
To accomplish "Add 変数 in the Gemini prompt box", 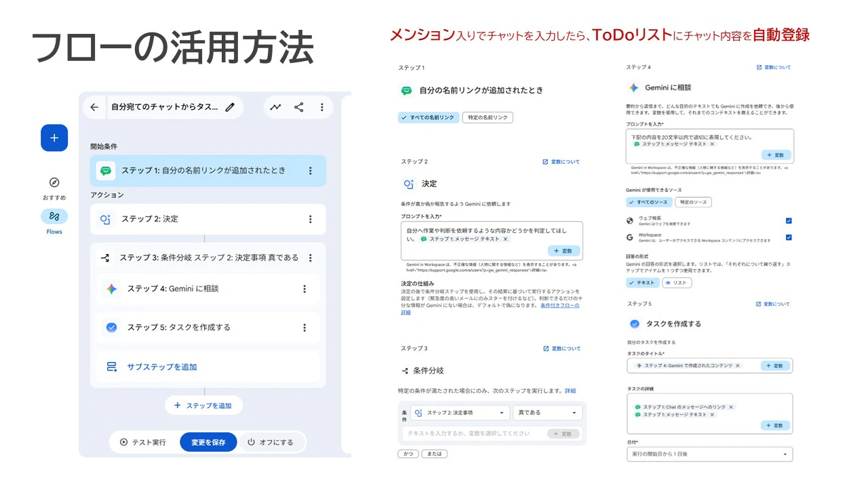I will pos(776,155).
